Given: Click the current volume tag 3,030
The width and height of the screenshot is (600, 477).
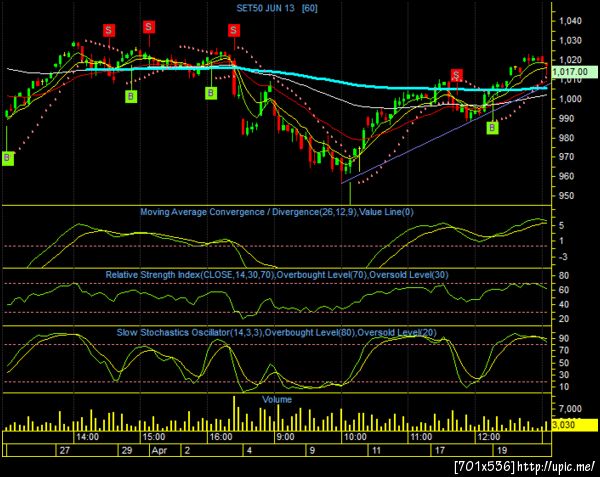Looking at the screenshot, I should pyautogui.click(x=575, y=425).
